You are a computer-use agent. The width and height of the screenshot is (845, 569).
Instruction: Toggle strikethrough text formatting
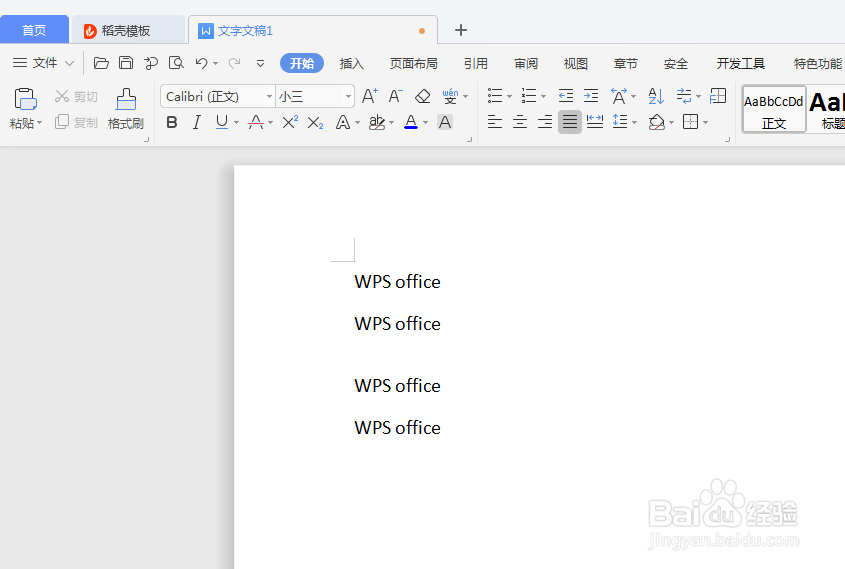256,122
